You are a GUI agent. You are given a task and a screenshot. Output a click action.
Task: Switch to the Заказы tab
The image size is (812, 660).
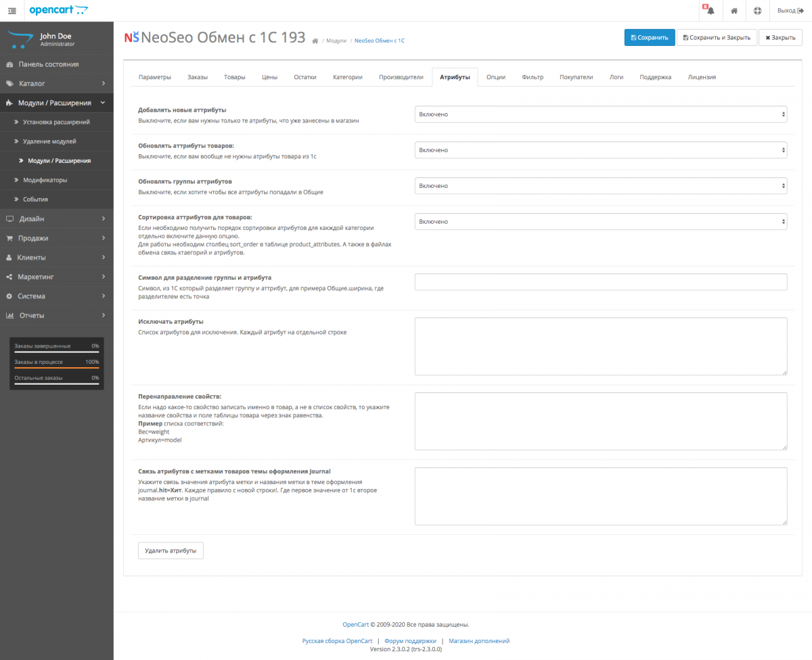coord(198,77)
